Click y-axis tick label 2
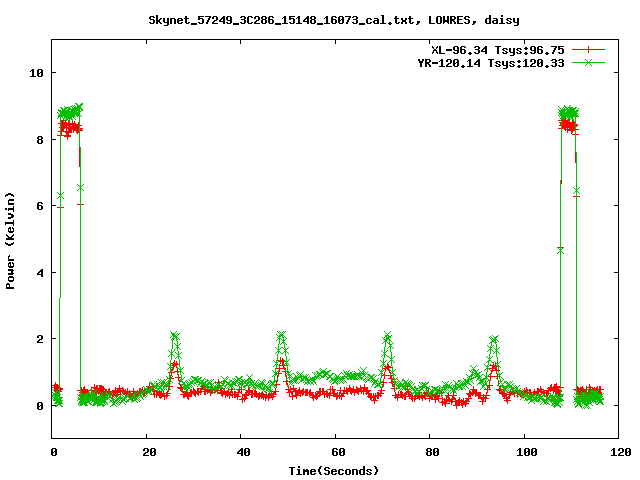 pyautogui.click(x=40, y=339)
